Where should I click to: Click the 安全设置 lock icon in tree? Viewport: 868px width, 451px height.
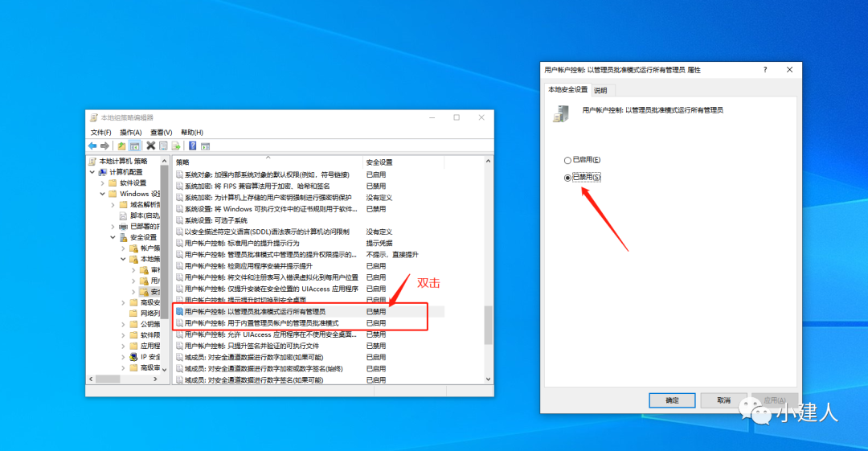124,237
